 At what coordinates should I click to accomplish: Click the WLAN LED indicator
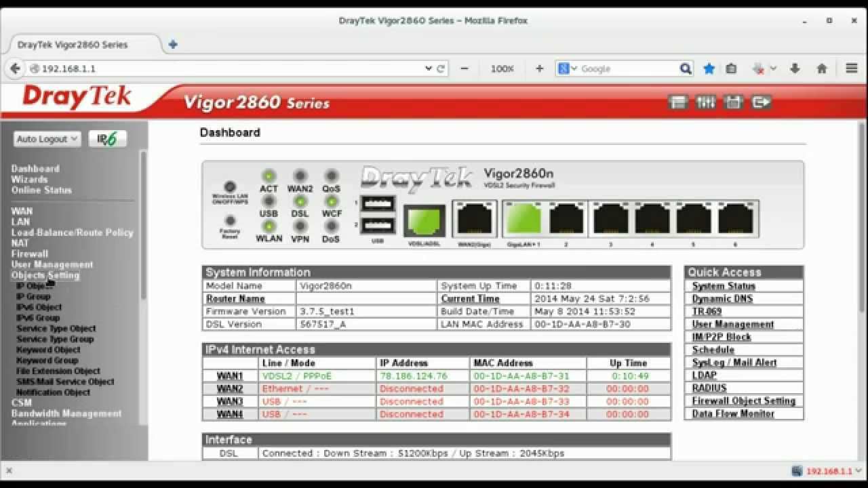[269, 226]
